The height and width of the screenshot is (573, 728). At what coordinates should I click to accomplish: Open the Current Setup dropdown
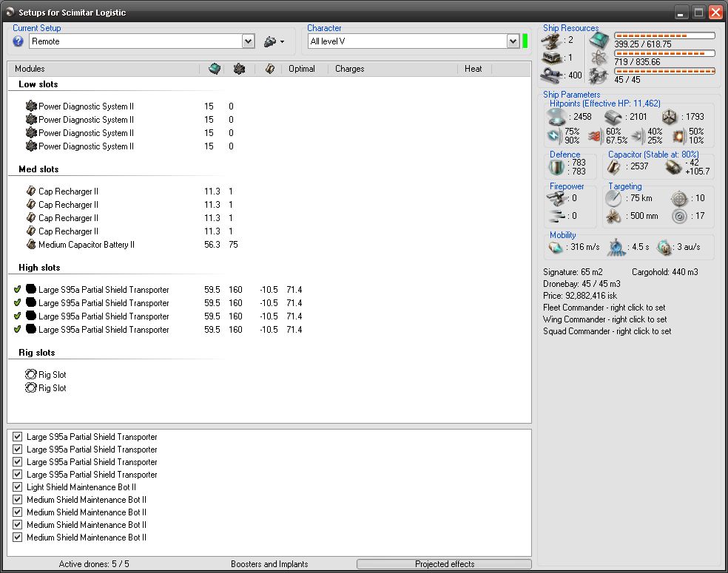[248, 41]
